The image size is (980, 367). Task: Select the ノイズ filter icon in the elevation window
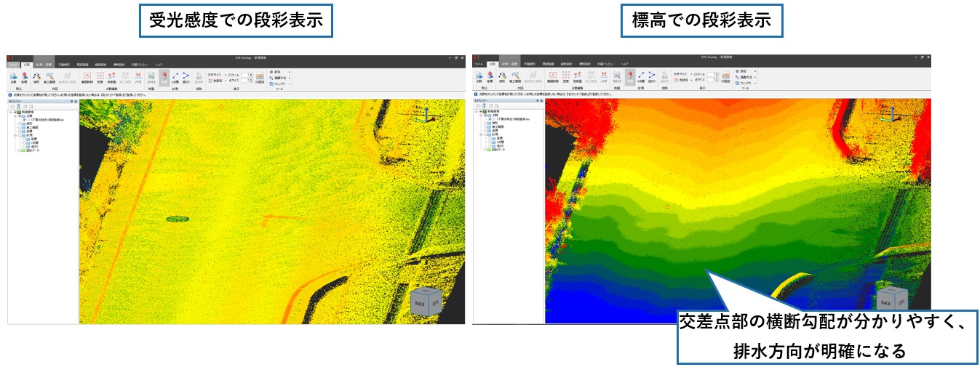[604, 76]
